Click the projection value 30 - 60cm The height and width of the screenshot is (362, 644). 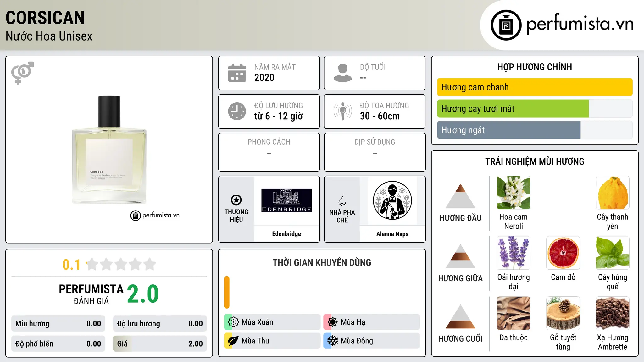380,116
